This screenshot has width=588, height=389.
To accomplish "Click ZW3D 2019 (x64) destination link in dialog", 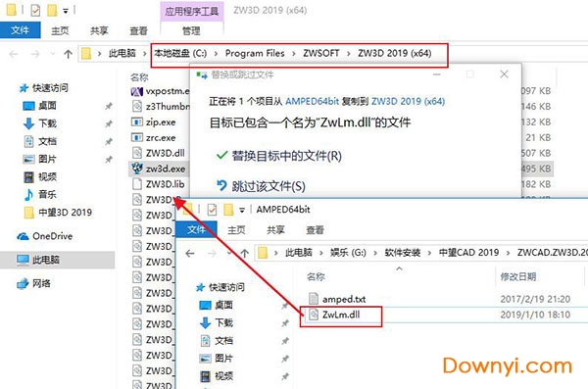I will (408, 101).
